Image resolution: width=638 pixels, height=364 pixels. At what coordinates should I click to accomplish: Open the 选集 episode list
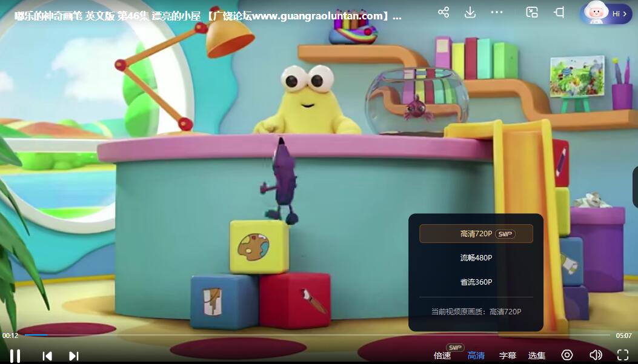(x=537, y=356)
